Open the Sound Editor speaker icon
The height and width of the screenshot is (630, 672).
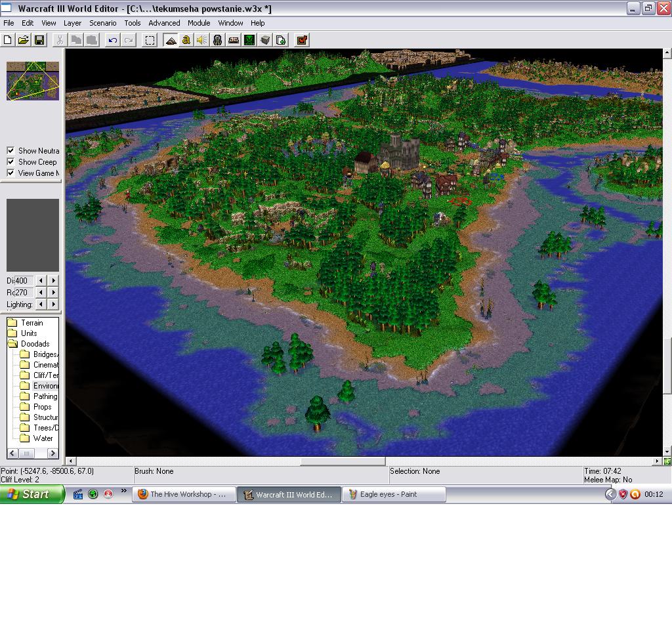(202, 40)
